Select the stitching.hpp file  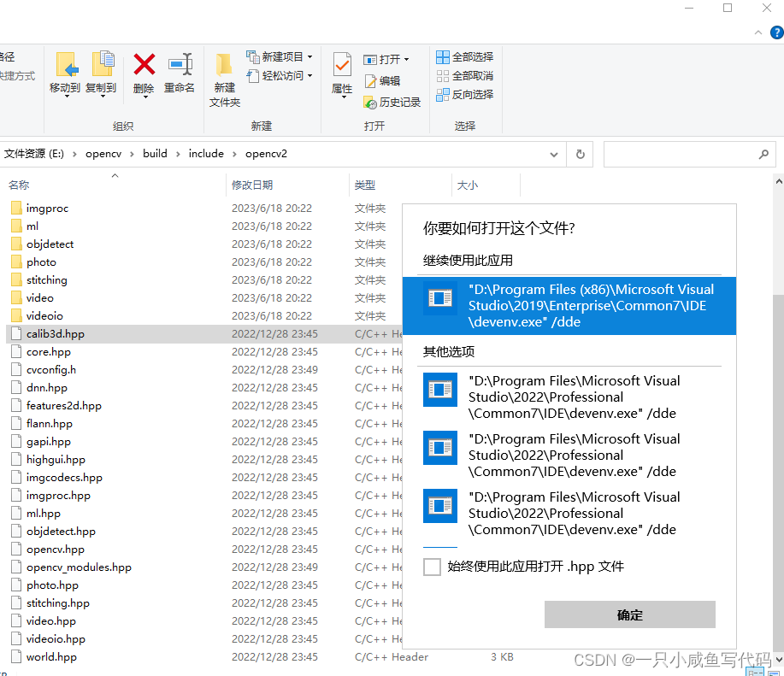(x=57, y=603)
